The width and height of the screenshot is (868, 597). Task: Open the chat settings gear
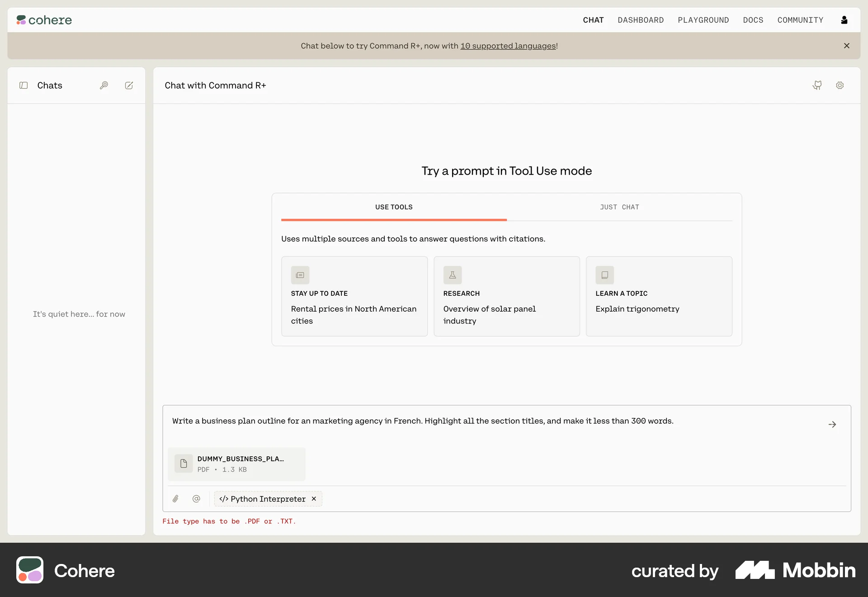coord(840,85)
